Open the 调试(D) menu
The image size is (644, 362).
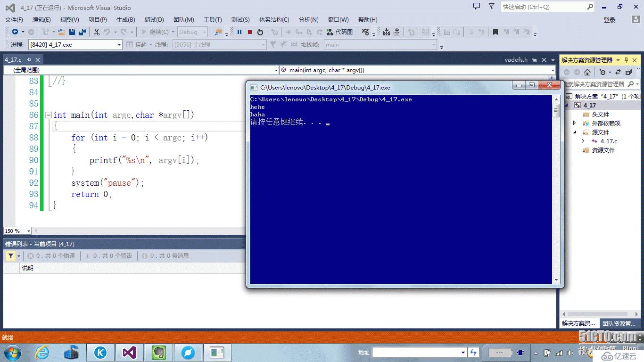154,19
